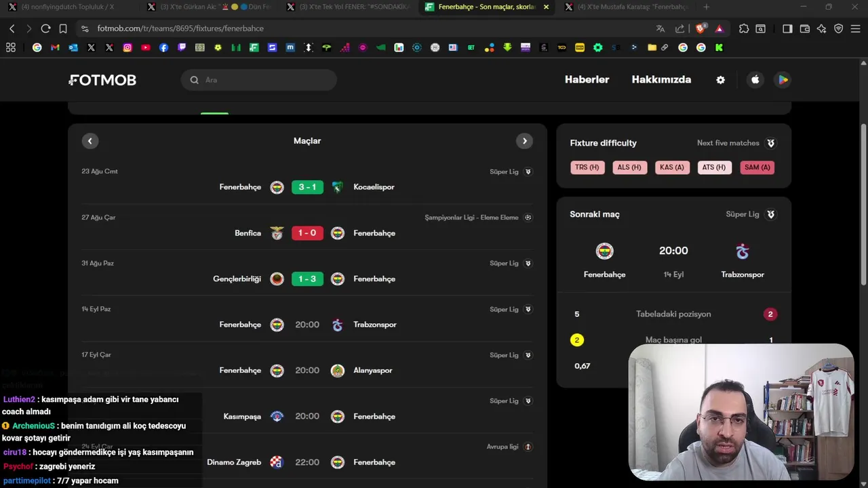
Task: Bookmark this page via toolbar icon
Action: (x=63, y=28)
